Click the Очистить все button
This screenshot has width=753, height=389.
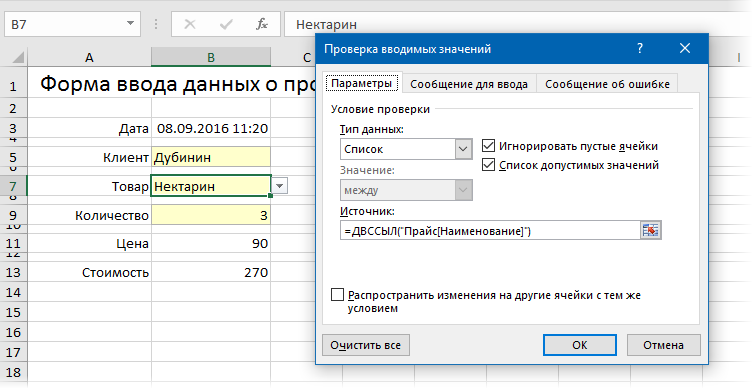point(365,345)
